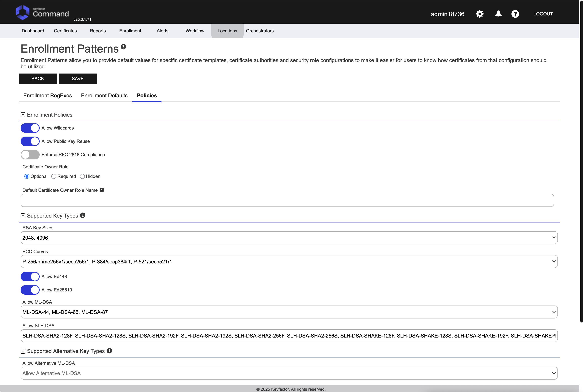Click info icon beside Supported Alternative Key Types
Screen dimensions: 583x392
tap(109, 351)
